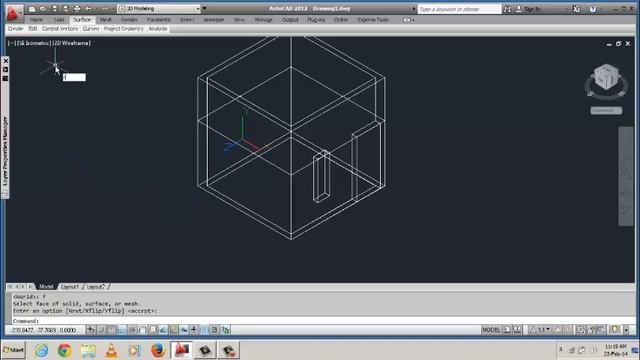Open the Annotate ribbon tab
The image size is (640, 360).
[x=214, y=20]
